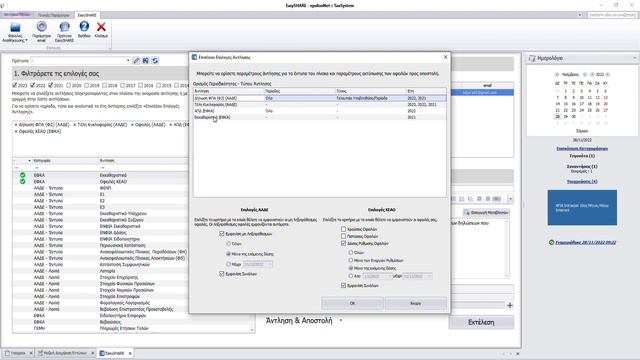Click the Ημερολόγιο panel calendar icon

[532, 58]
